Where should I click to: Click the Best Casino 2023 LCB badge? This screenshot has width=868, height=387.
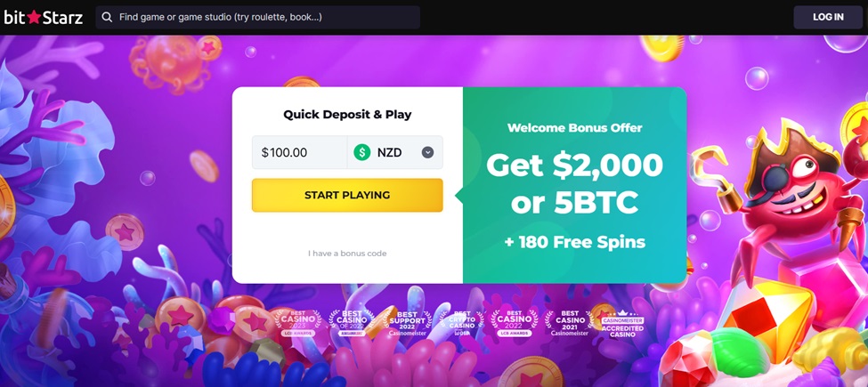(296, 322)
